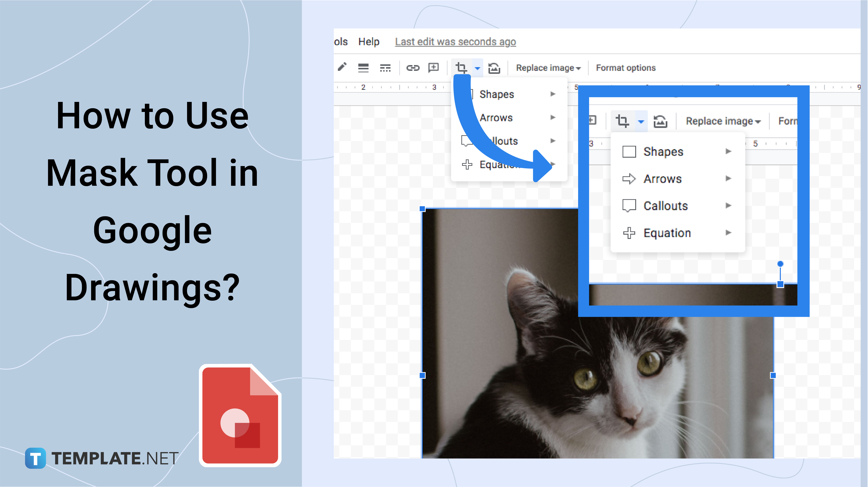Click the Format options button
The height and width of the screenshot is (487, 868).
click(x=626, y=68)
